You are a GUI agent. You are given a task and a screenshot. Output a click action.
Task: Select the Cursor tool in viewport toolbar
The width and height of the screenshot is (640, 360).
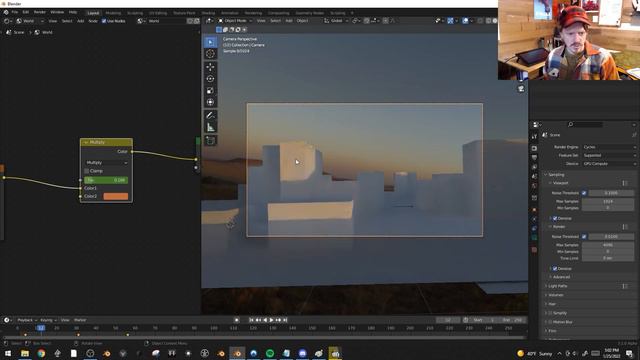point(210,53)
